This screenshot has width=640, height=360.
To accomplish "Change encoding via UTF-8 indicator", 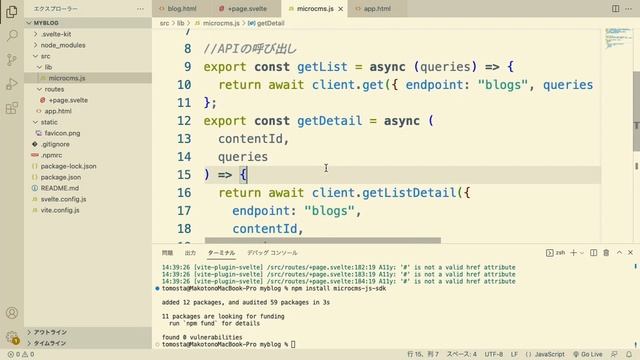I will coord(494,354).
